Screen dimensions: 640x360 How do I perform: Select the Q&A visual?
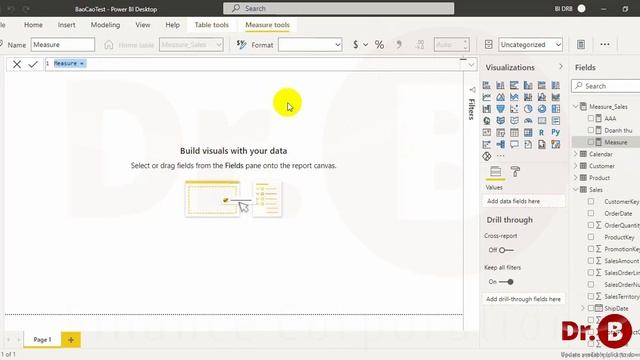[514, 144]
